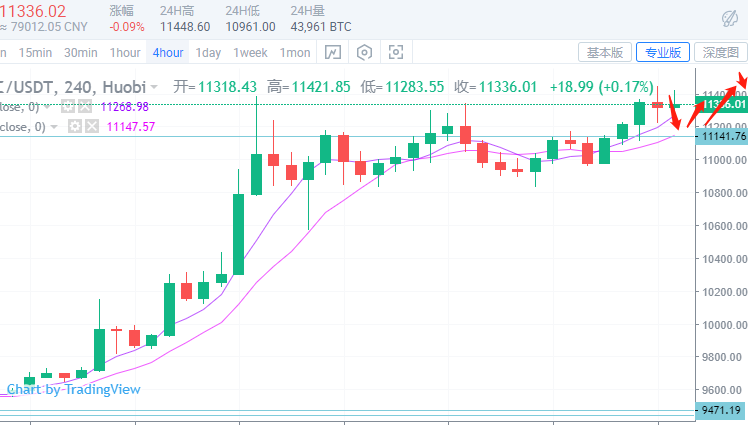Open the chart type icon in toolbar
The width and height of the screenshot is (748, 425).
click(x=334, y=52)
